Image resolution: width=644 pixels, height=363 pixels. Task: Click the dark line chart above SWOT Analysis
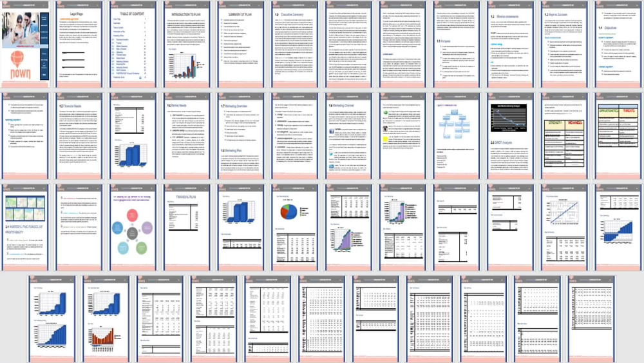(x=509, y=117)
